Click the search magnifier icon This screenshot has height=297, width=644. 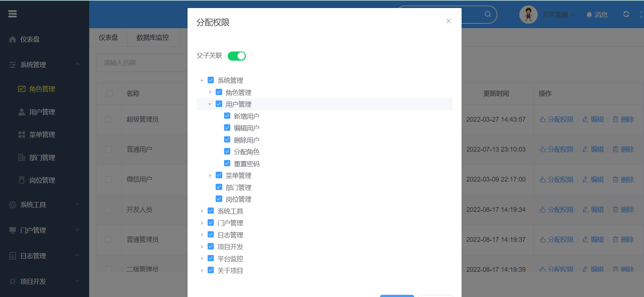tap(488, 14)
